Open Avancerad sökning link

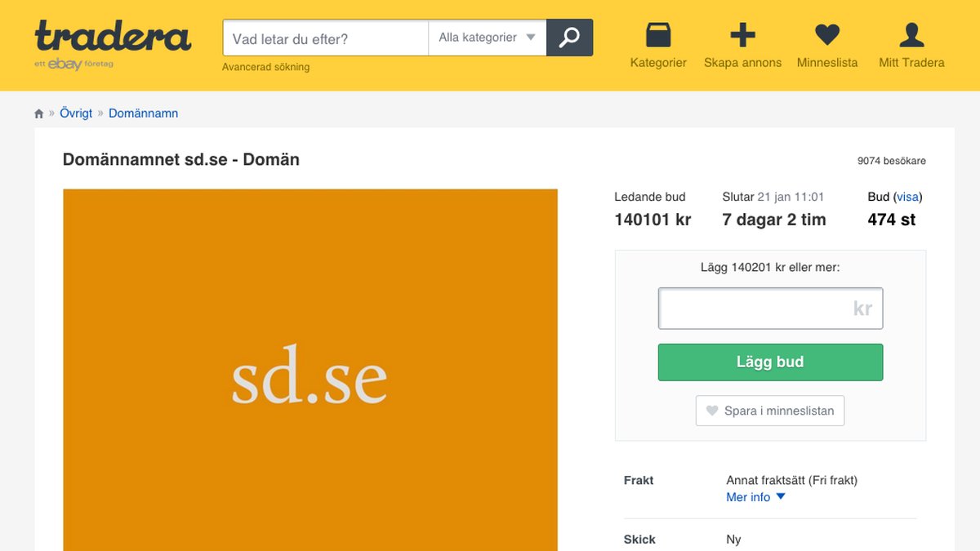click(x=265, y=67)
